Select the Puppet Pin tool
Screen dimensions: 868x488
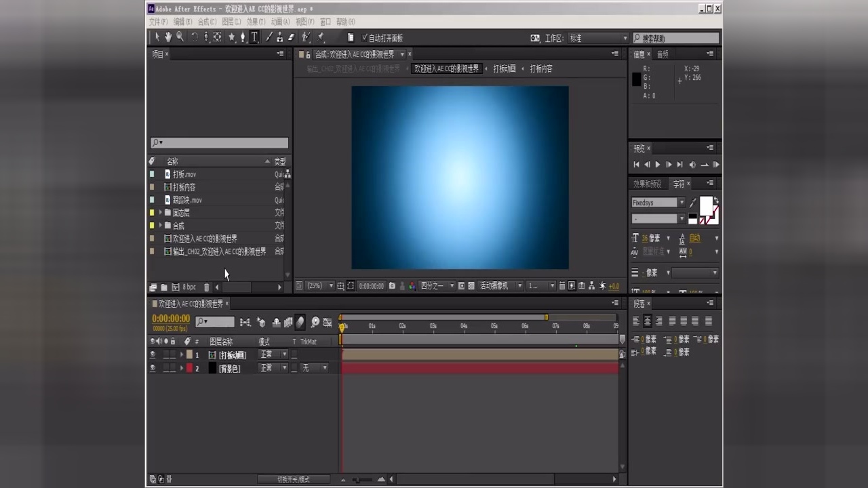pos(320,37)
